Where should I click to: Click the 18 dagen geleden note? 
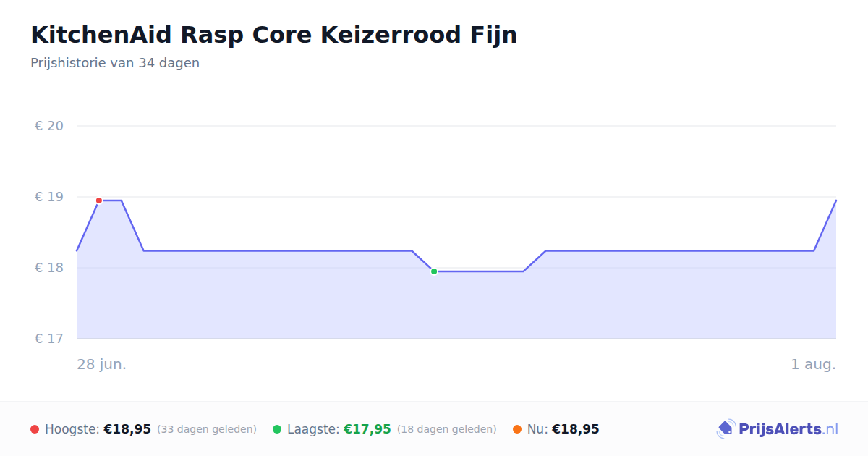click(x=447, y=429)
